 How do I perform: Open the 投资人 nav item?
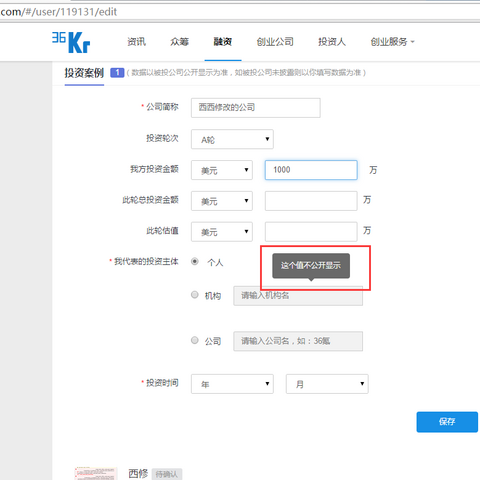[332, 42]
